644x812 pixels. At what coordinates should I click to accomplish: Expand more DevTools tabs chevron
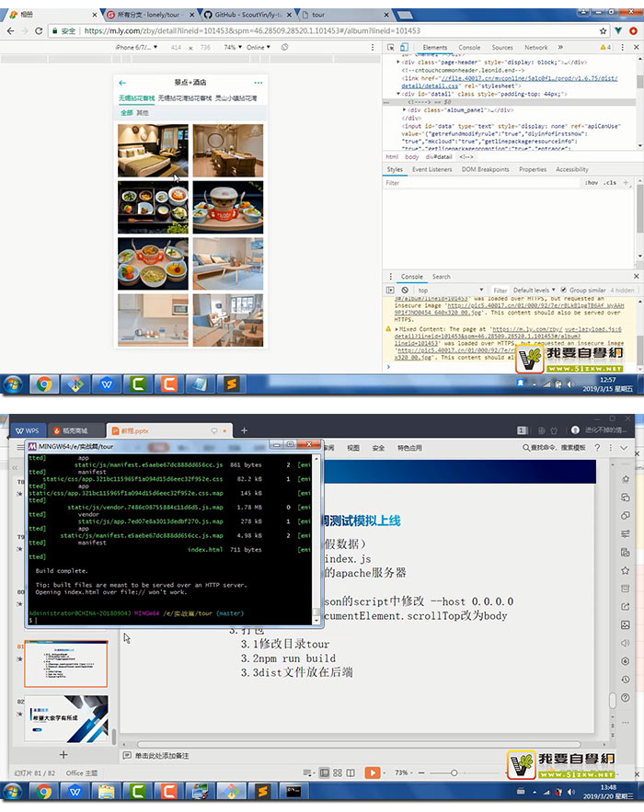(x=560, y=47)
